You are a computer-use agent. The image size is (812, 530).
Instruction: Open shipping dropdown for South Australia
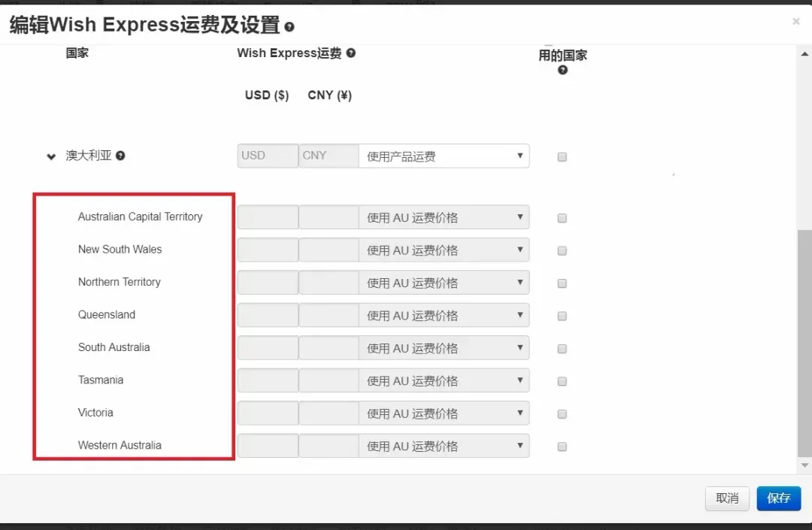point(444,347)
